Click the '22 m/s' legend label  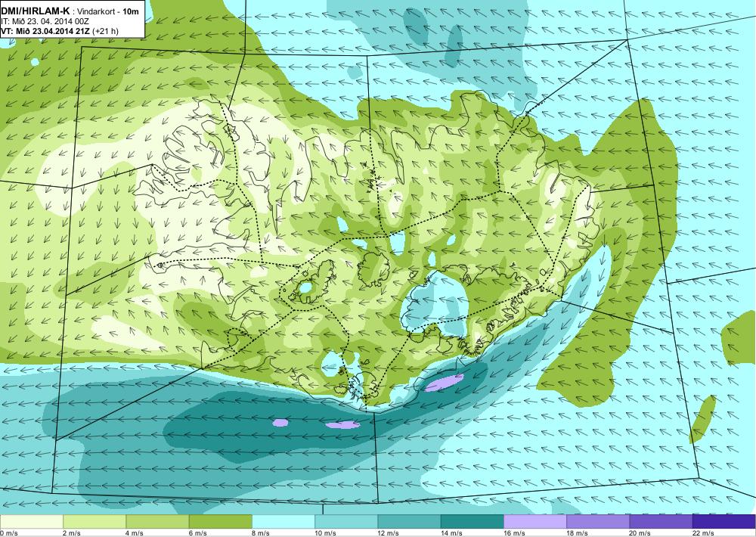coord(703,533)
